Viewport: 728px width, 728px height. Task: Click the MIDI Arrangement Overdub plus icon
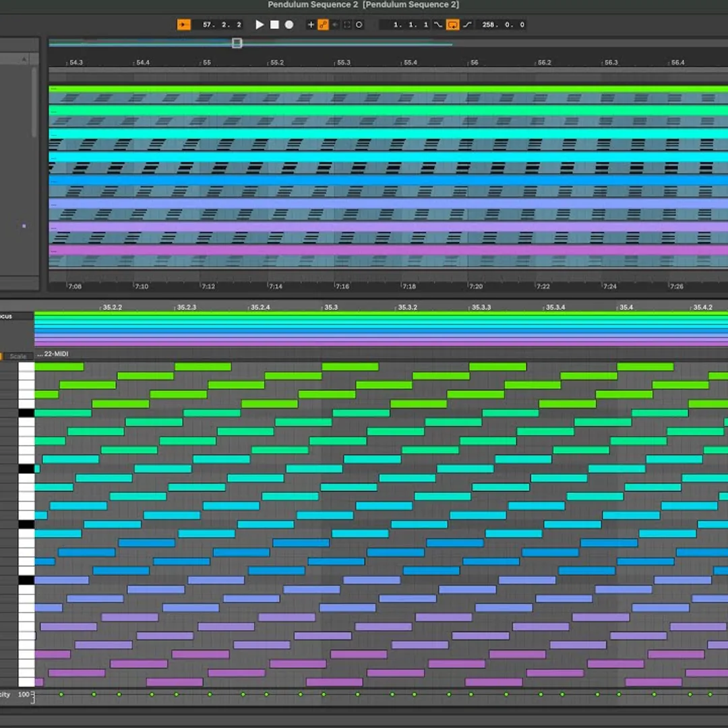pyautogui.click(x=311, y=25)
